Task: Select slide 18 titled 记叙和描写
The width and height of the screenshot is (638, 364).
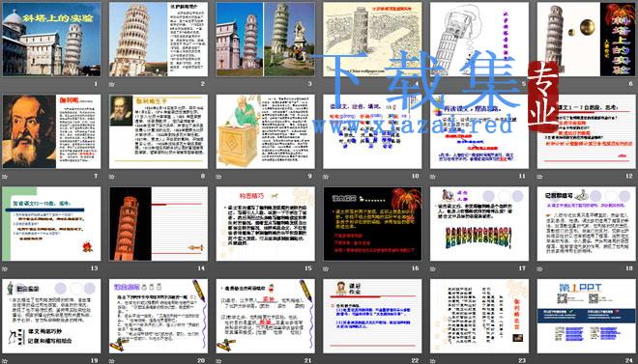Action: click(587, 224)
